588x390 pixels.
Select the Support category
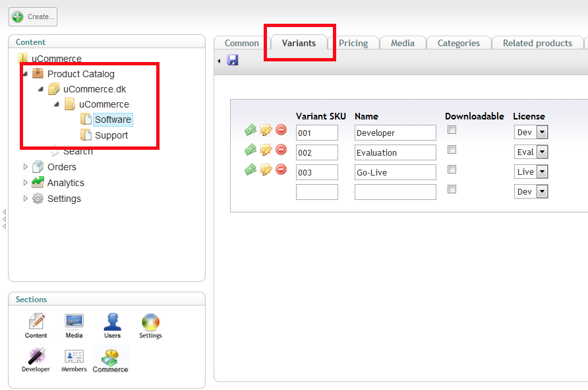pyautogui.click(x=111, y=135)
